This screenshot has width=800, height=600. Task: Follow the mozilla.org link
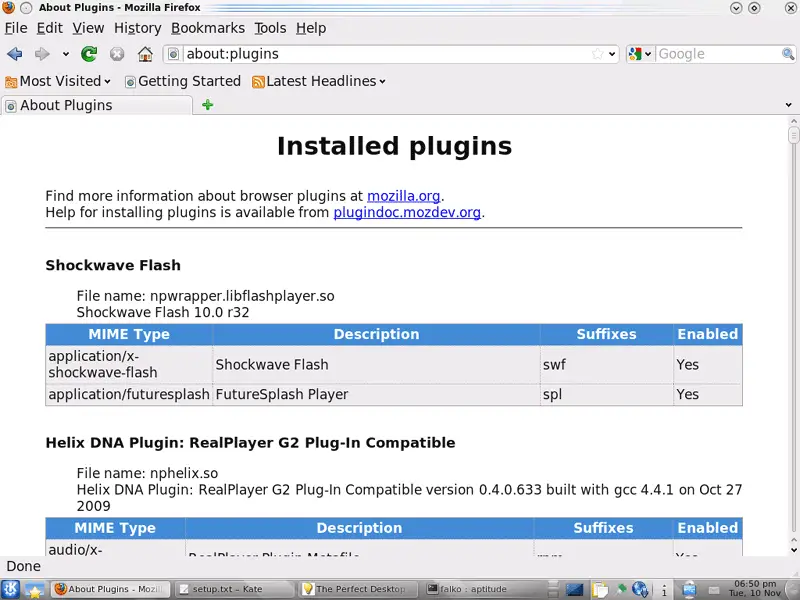[x=403, y=196]
